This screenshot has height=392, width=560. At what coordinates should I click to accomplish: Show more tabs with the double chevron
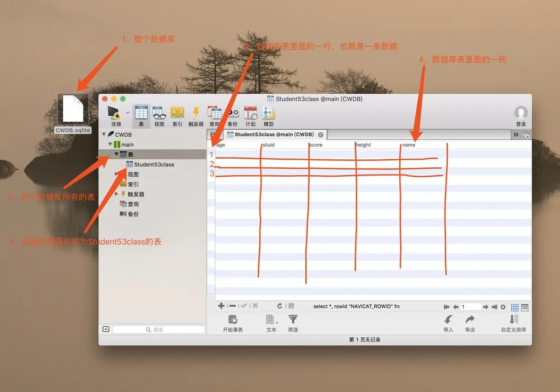tap(516, 134)
